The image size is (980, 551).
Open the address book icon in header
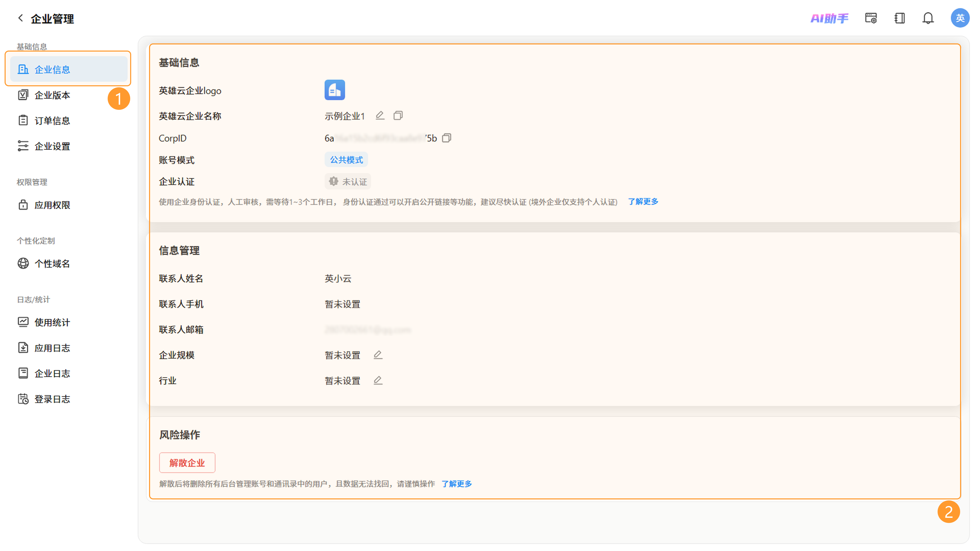(x=899, y=18)
